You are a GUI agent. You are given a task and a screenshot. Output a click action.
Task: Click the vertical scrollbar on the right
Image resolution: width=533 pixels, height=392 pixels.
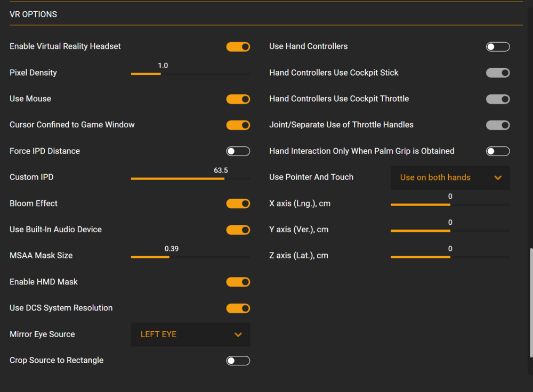click(x=530, y=303)
